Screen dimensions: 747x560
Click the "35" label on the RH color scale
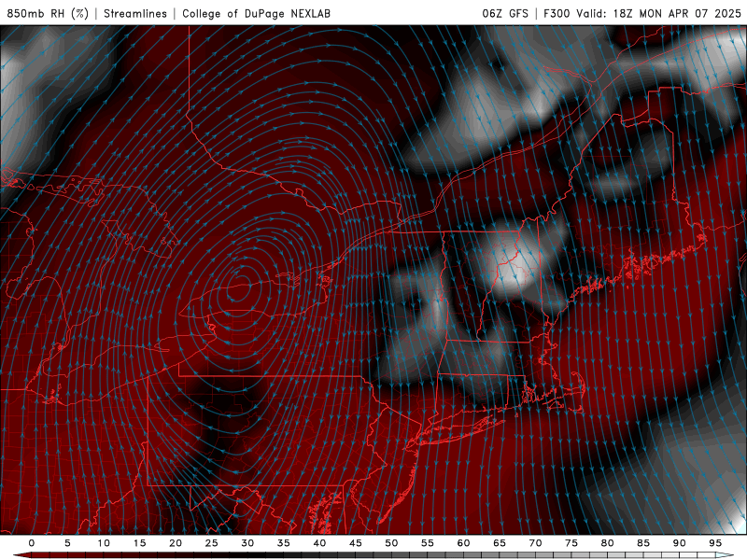tap(284, 543)
